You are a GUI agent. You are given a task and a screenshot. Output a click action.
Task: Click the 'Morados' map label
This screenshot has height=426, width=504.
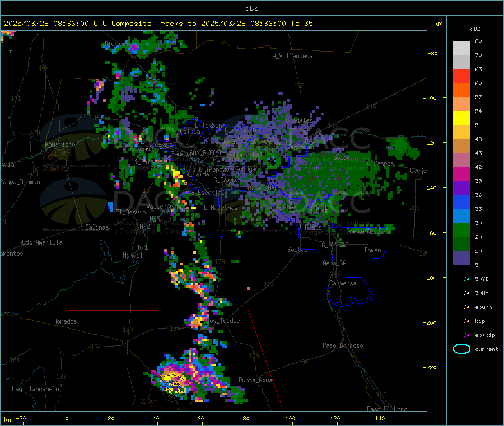coord(65,321)
